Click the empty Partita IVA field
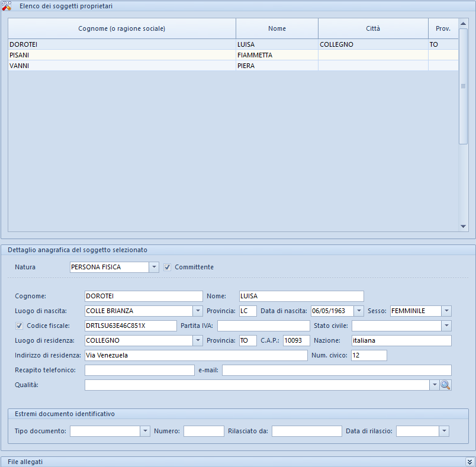This screenshot has height=467, width=476. point(263,326)
